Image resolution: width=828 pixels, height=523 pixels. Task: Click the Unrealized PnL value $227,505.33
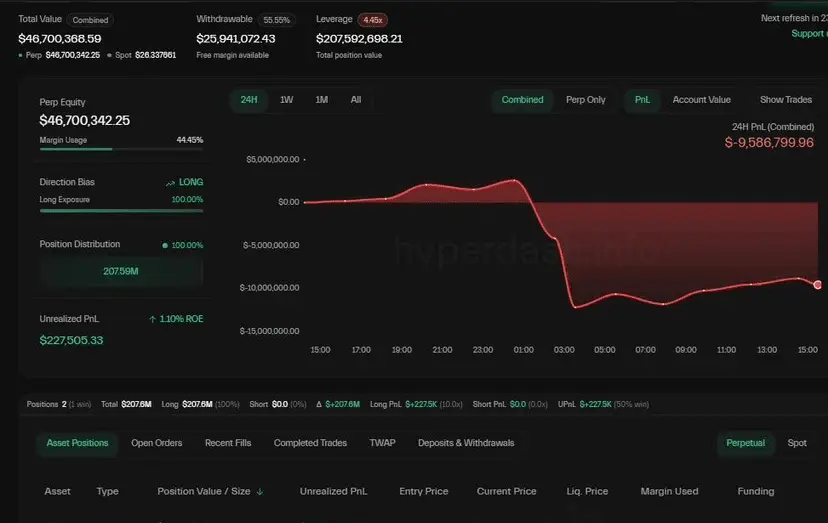(71, 340)
